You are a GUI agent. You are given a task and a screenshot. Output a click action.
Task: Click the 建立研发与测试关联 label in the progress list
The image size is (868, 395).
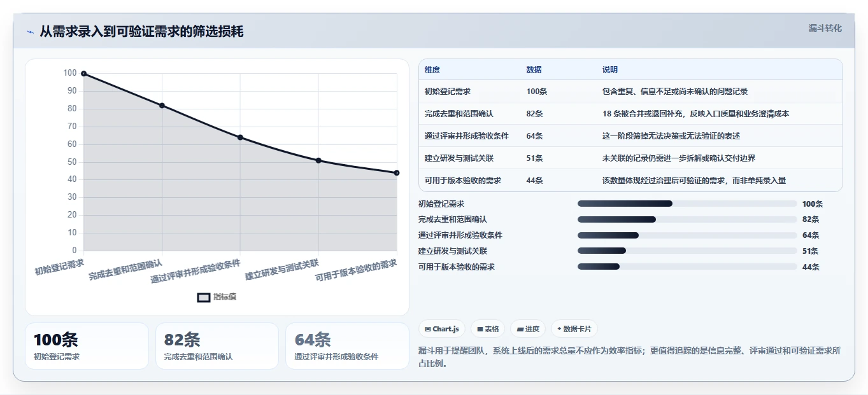453,251
